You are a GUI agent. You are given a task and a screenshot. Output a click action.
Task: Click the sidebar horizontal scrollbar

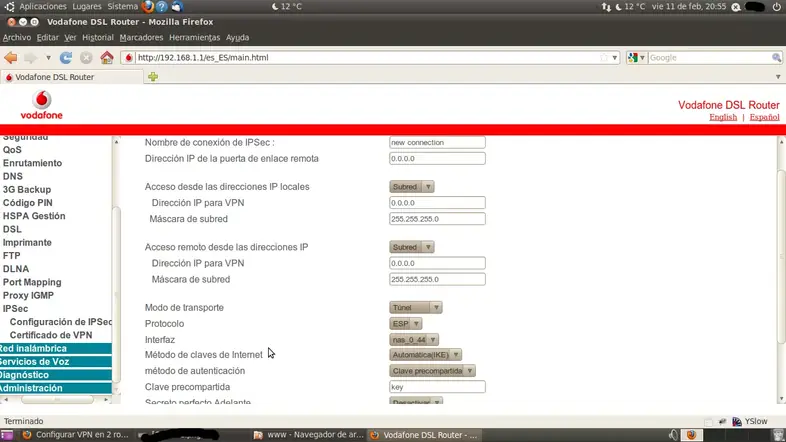coord(57,399)
